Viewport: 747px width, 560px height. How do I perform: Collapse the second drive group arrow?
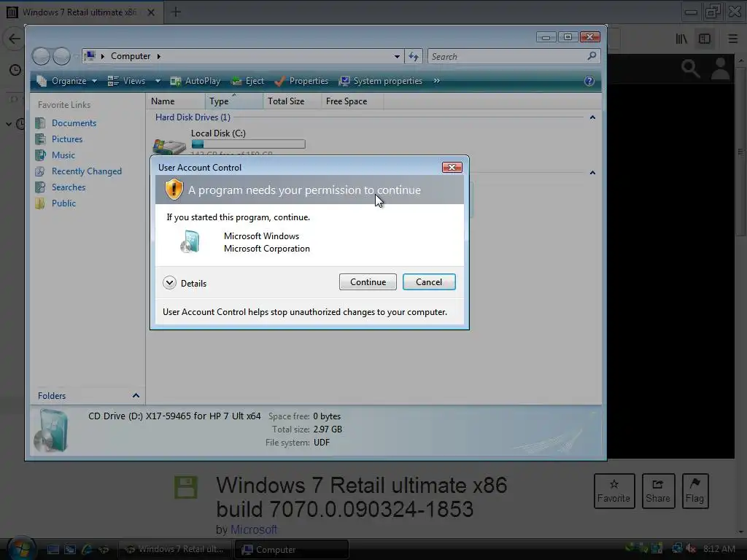click(592, 173)
